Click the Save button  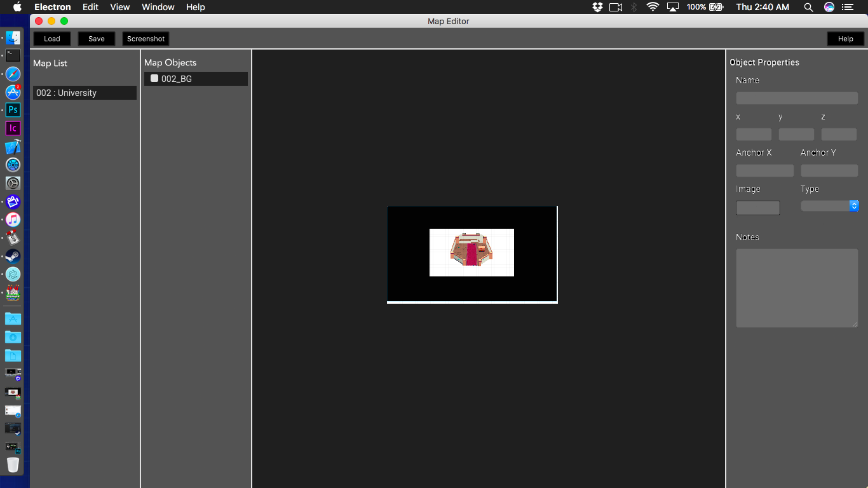(x=97, y=39)
